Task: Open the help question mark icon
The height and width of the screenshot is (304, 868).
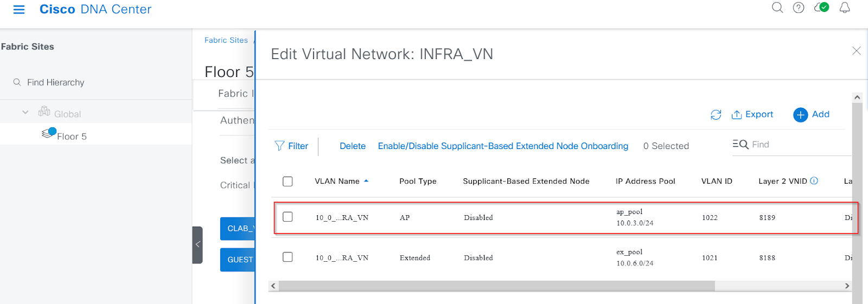Action: point(799,8)
